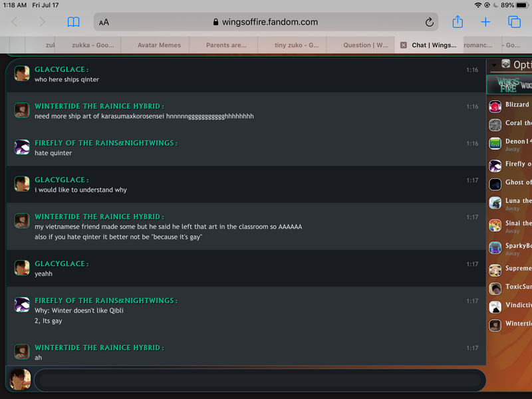The height and width of the screenshot is (399, 532).
Task: Select ToxicSun in the user list
Action: coord(517,287)
